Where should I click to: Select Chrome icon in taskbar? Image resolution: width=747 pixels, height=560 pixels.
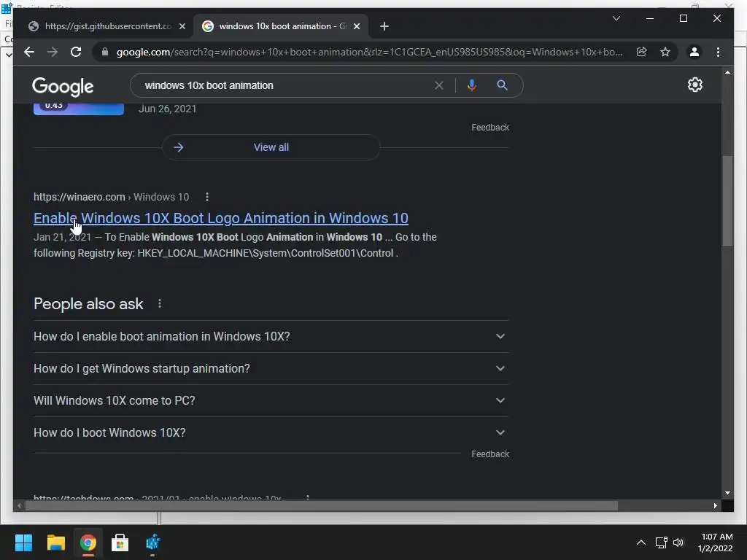(88, 542)
